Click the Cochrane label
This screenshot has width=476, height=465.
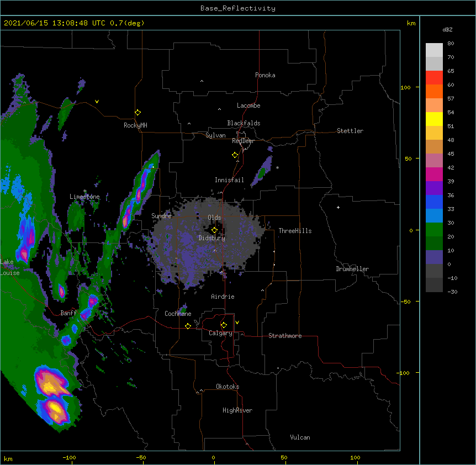click(x=178, y=314)
